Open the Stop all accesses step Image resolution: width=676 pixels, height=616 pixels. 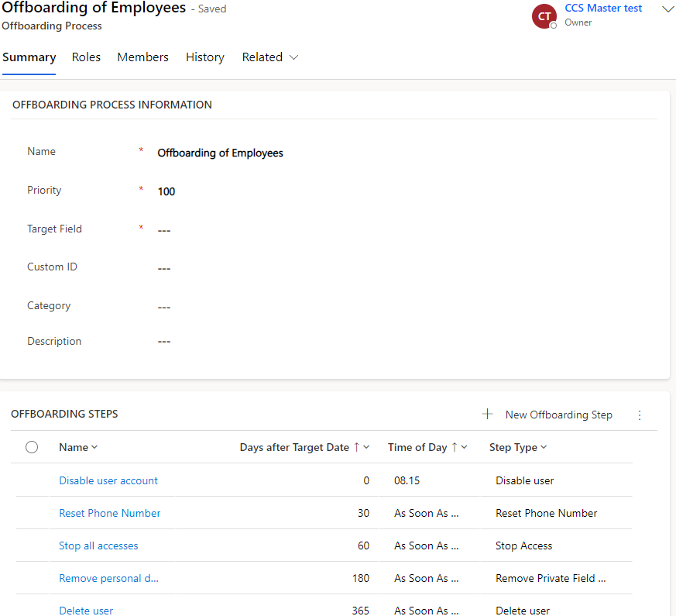pos(98,545)
